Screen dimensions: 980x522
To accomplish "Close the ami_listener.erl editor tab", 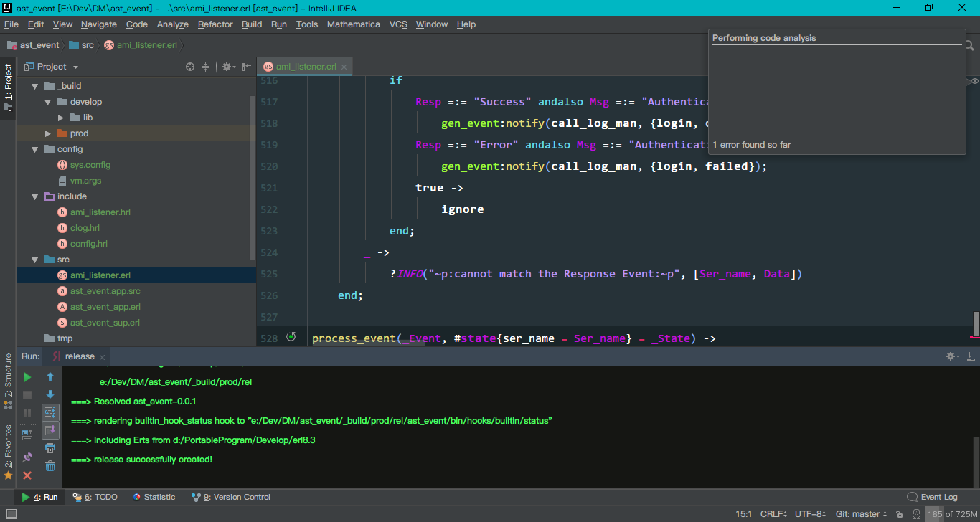I will pyautogui.click(x=344, y=67).
